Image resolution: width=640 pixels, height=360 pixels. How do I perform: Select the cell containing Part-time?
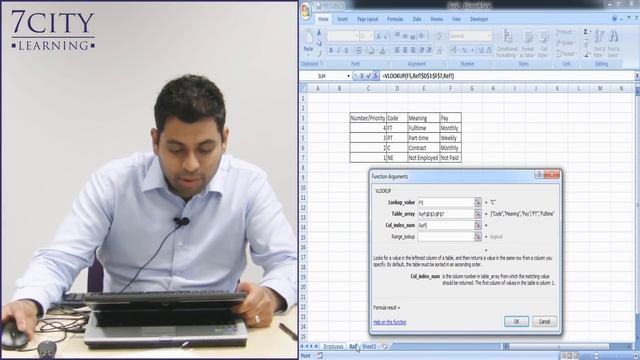coord(423,138)
